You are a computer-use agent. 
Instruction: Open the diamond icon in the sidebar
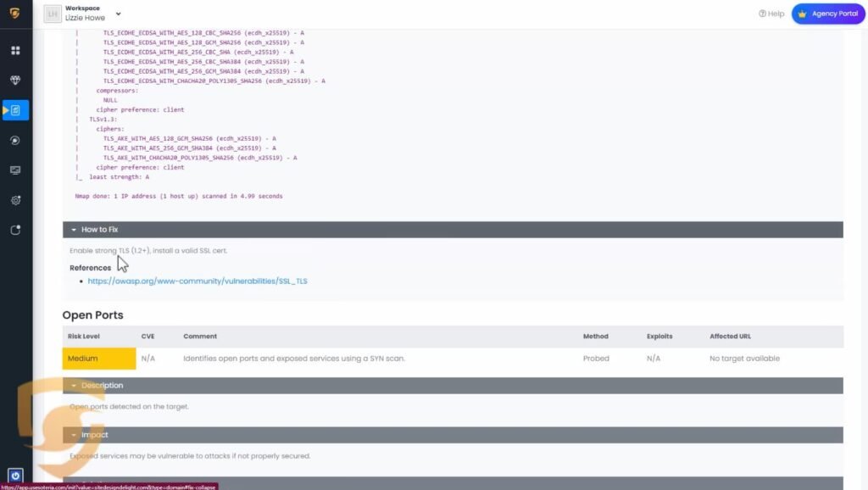[x=15, y=81]
